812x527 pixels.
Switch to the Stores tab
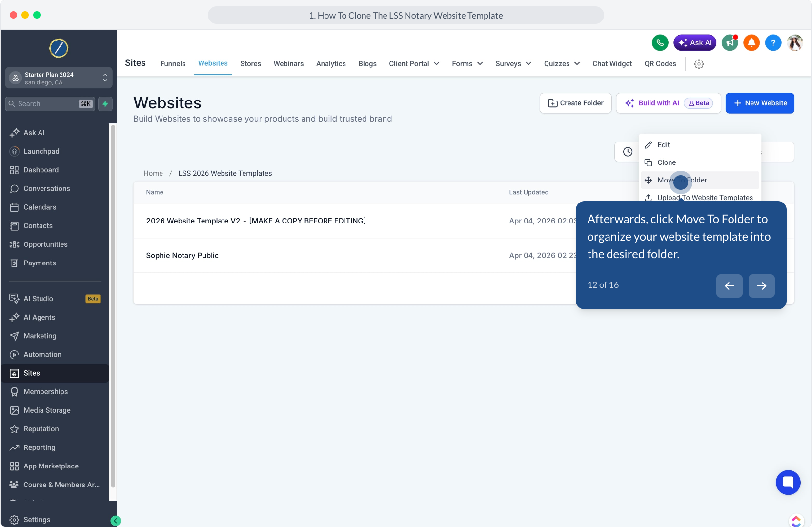[250, 64]
